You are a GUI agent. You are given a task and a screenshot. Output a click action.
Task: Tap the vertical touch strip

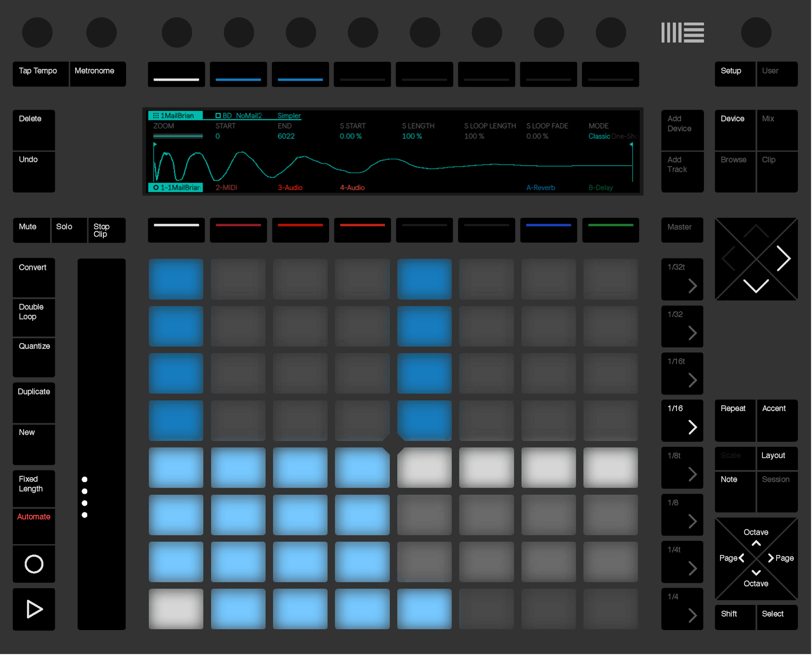click(101, 444)
